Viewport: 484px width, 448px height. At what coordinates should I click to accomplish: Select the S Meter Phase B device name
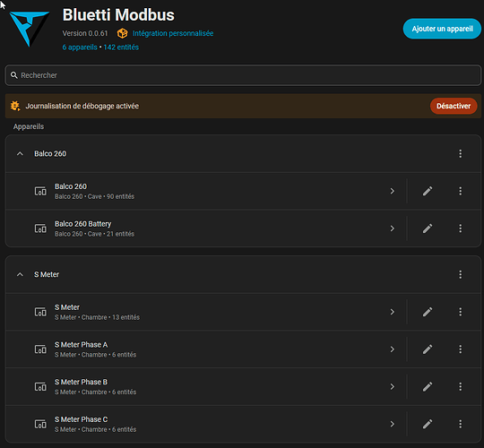coord(82,382)
